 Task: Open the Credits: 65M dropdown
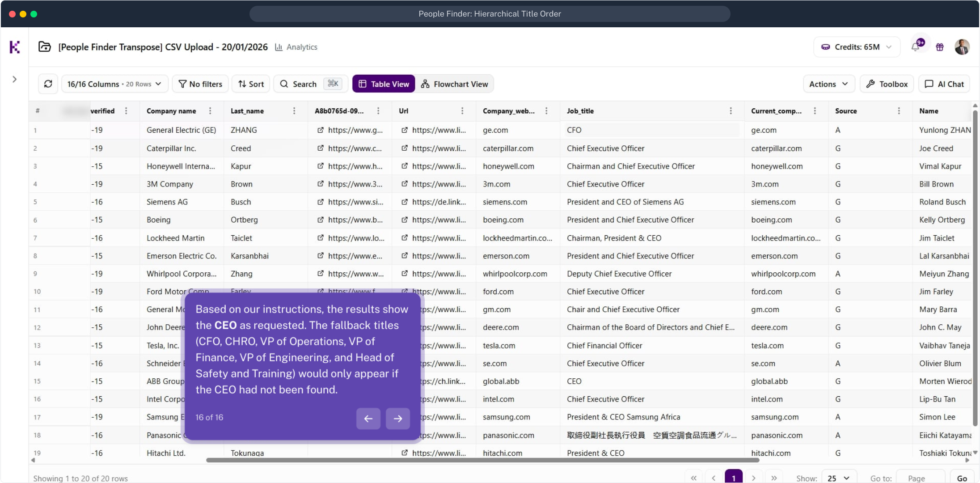point(857,47)
